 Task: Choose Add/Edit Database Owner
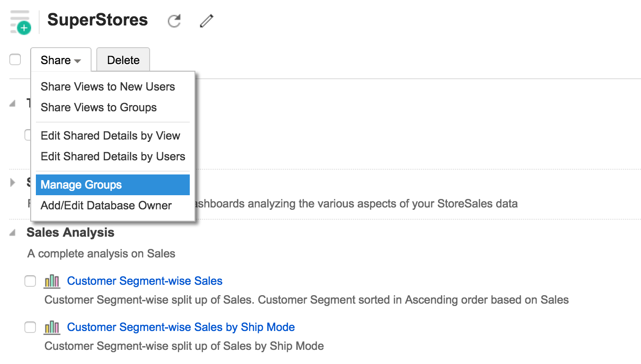point(106,206)
